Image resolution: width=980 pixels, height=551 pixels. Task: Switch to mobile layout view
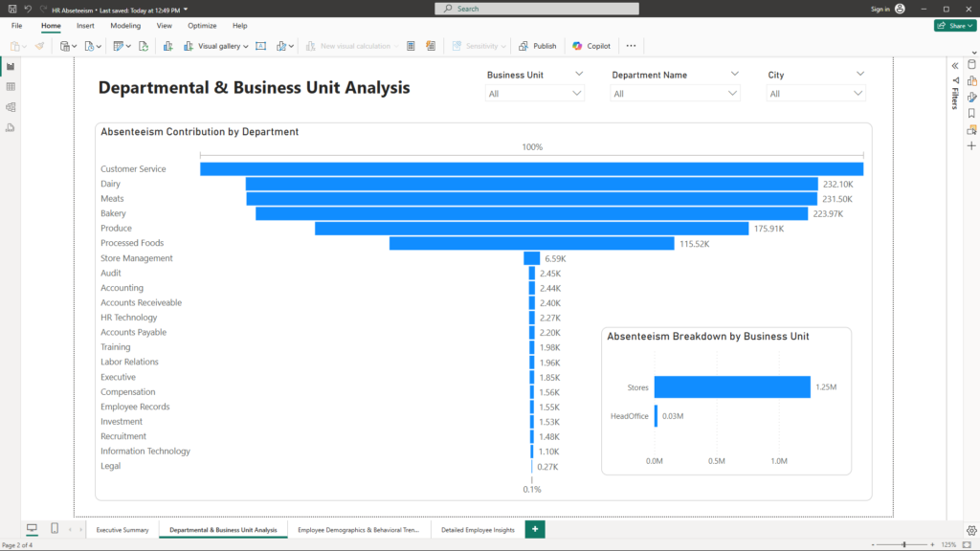click(55, 529)
